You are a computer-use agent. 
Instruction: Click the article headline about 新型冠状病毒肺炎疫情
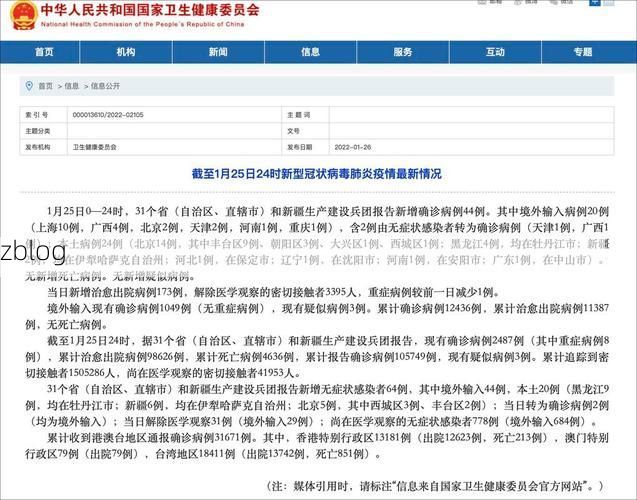click(316, 173)
